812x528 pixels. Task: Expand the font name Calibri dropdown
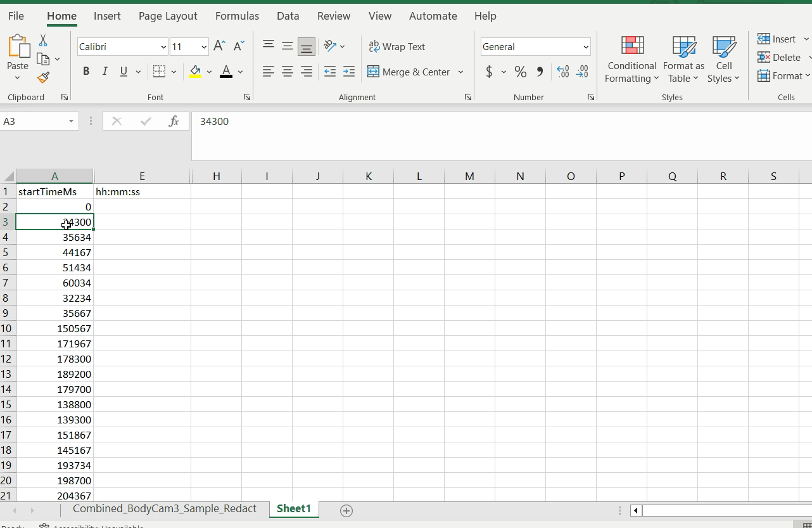tap(163, 47)
